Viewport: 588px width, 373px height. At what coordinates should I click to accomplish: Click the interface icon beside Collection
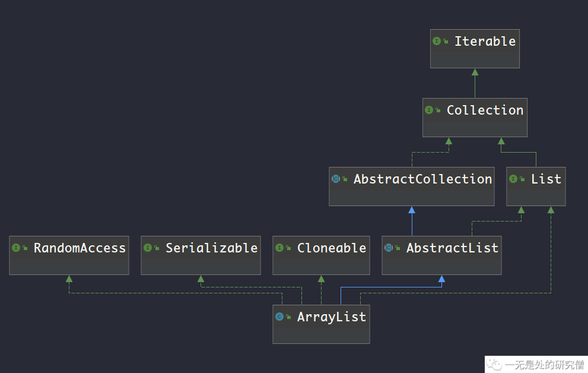429,110
